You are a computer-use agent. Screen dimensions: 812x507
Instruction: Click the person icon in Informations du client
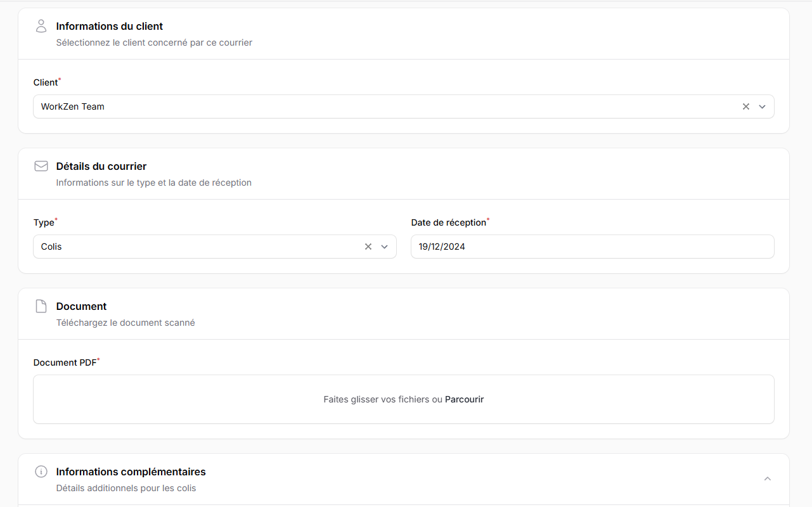pos(41,26)
